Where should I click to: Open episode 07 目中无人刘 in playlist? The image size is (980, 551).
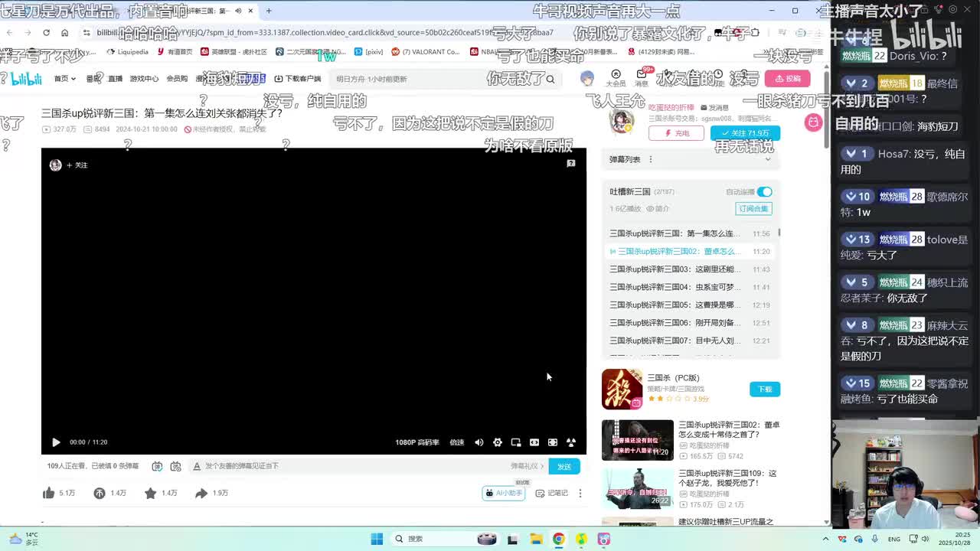pos(690,341)
